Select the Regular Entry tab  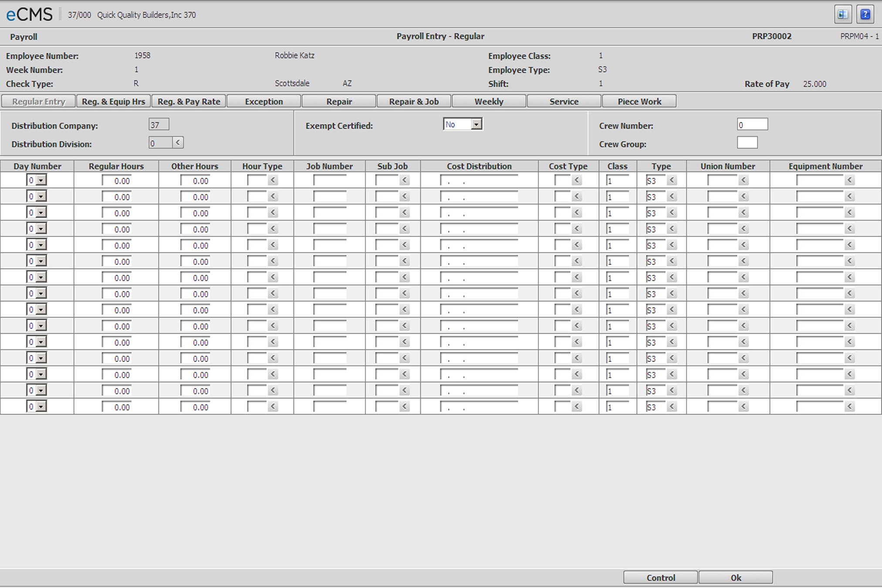(38, 101)
